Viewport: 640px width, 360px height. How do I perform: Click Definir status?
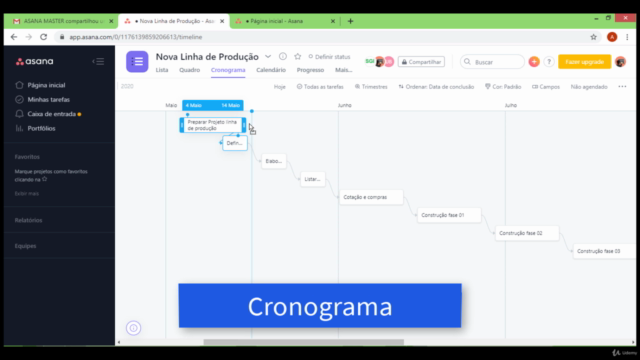[x=329, y=57]
